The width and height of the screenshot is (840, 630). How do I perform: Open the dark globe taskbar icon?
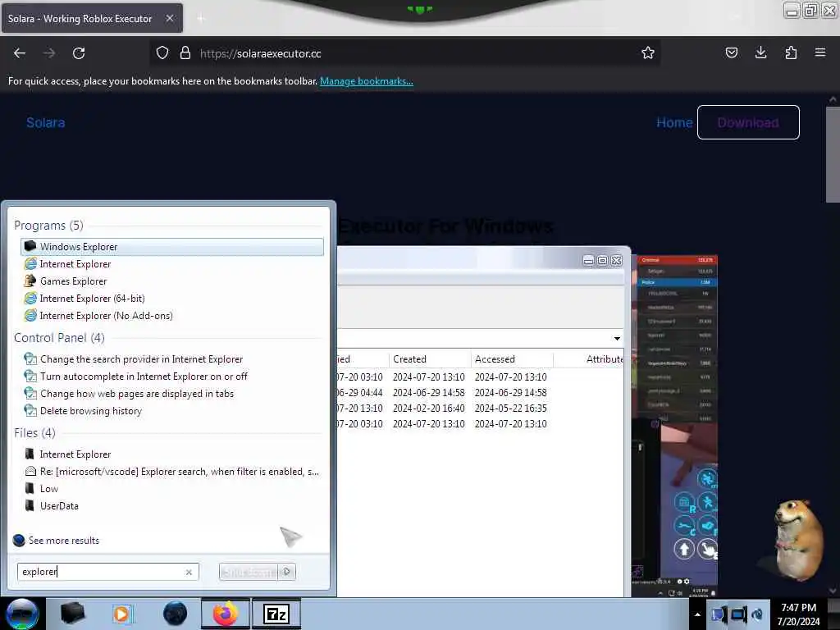(x=175, y=614)
